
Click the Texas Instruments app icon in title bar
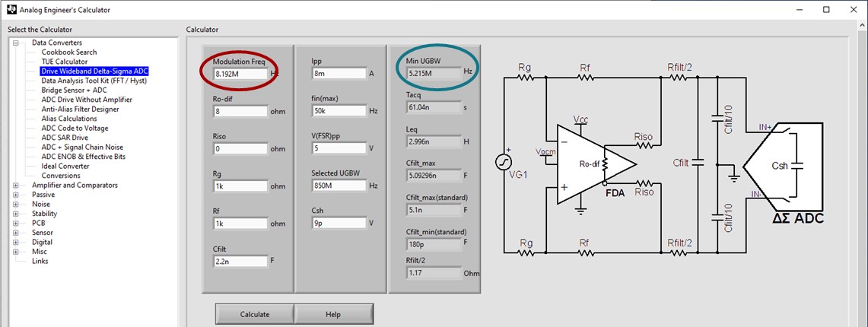pos(9,10)
